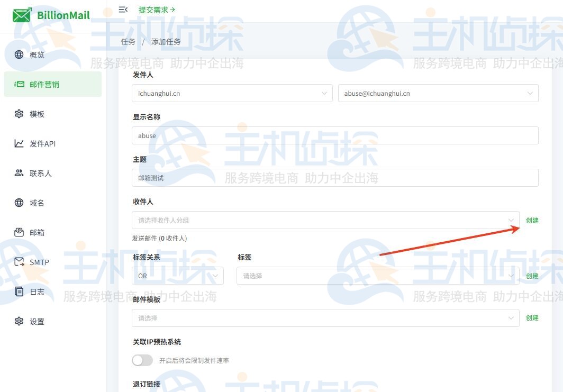Image resolution: width=563 pixels, height=392 pixels.
Task: Open the SMTP envelope icon
Action: 19,262
